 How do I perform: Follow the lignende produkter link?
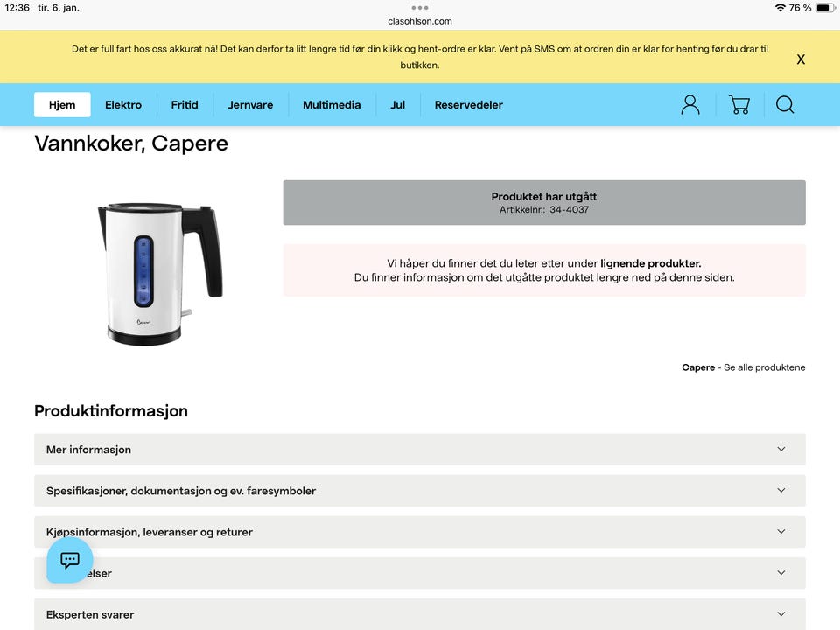(650, 263)
